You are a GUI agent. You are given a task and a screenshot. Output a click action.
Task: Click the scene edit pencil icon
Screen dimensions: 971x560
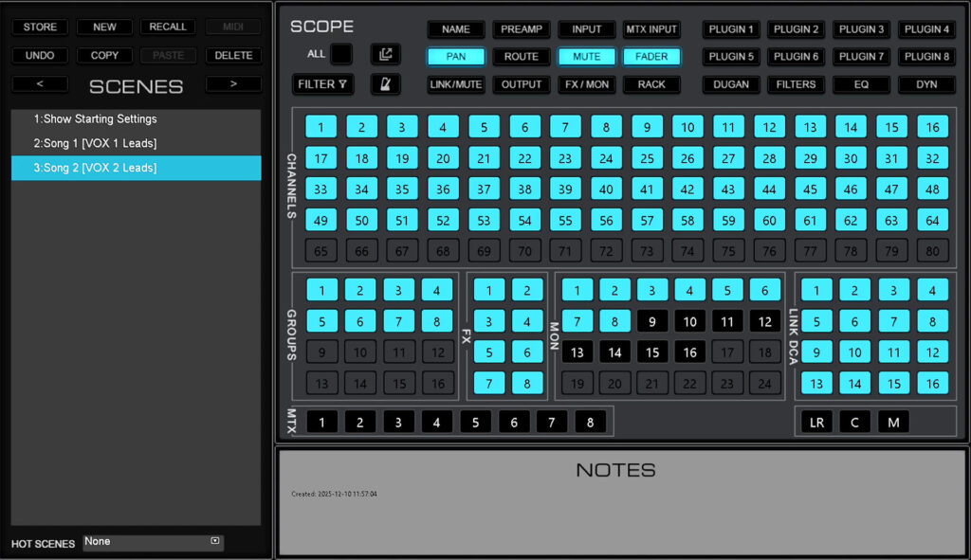coord(386,84)
